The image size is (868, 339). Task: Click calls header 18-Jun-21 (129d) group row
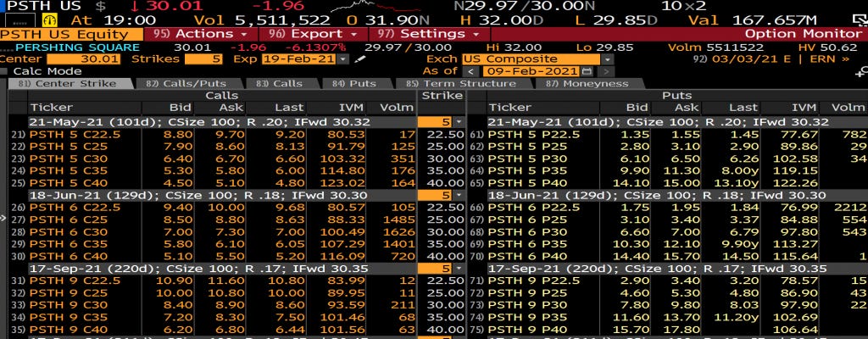pyautogui.click(x=221, y=196)
